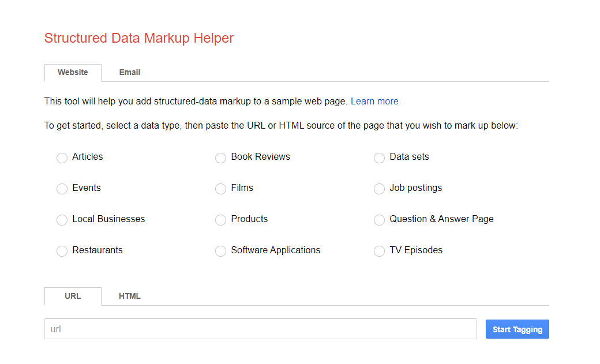Select the Articles radio button

tap(62, 157)
